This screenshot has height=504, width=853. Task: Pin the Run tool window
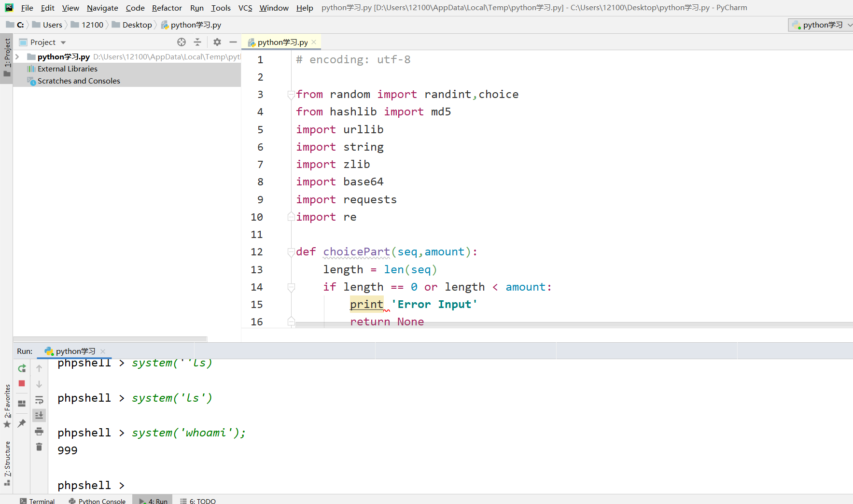tap(21, 423)
